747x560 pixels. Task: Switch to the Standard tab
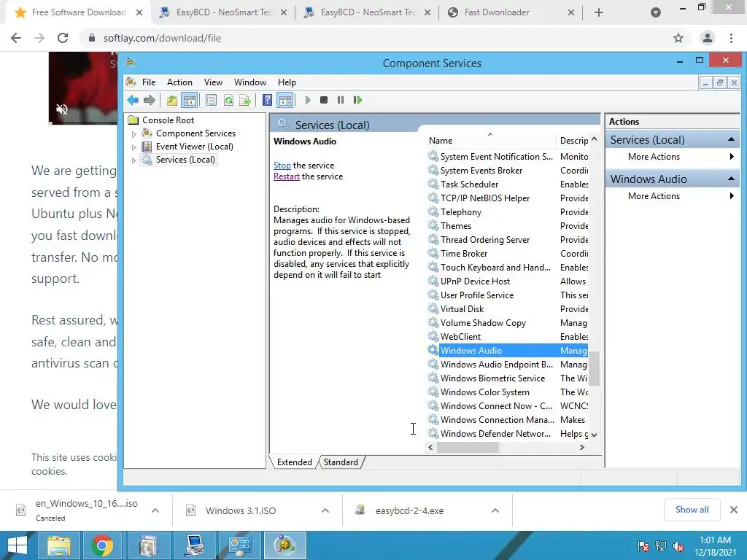point(341,462)
